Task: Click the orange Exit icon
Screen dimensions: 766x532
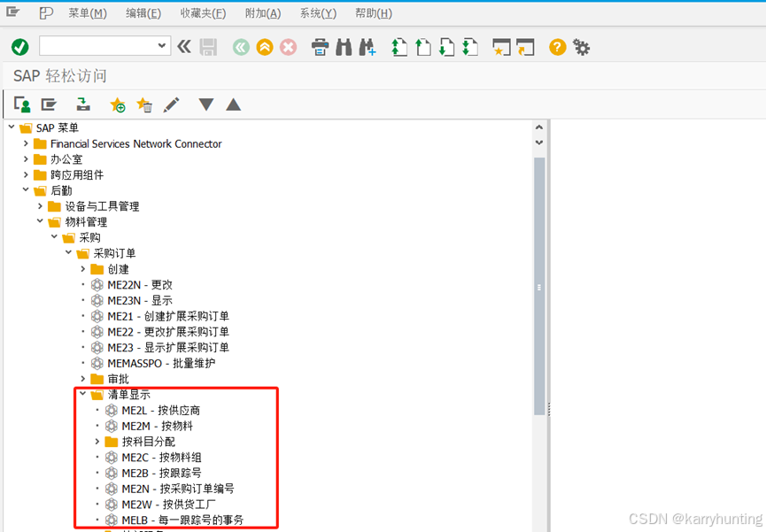Action: (x=265, y=48)
